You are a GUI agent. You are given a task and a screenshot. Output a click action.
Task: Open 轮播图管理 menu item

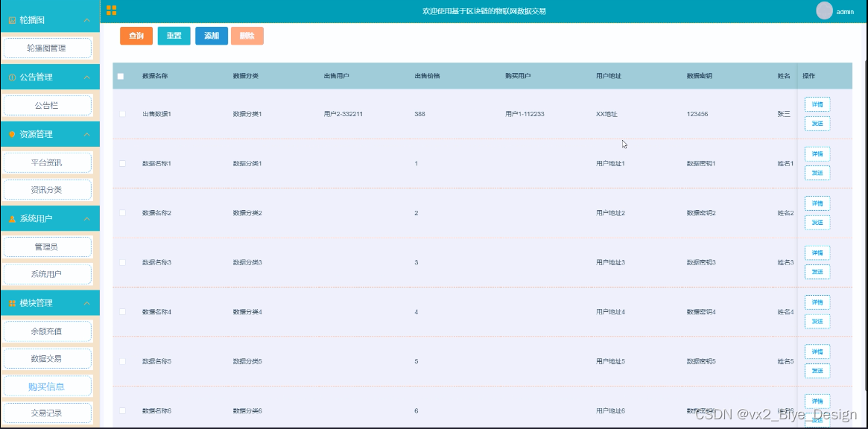pos(47,48)
